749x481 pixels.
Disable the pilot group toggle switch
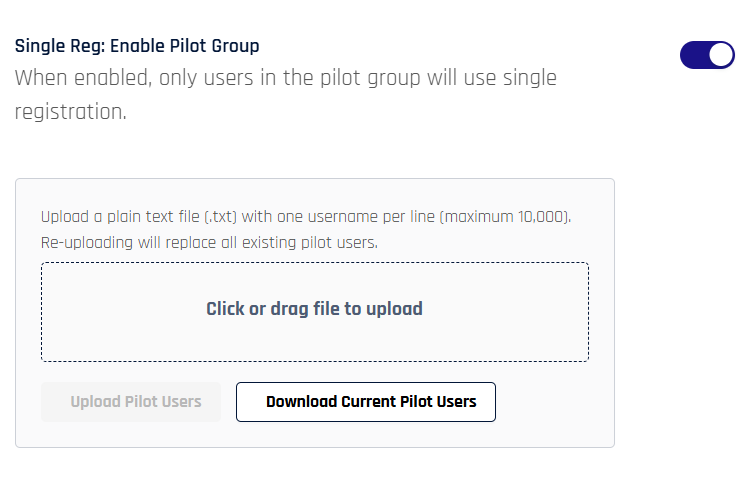pos(707,56)
